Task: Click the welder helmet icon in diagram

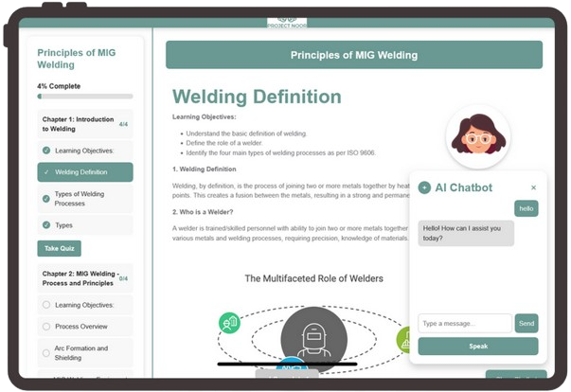Action: click(x=307, y=336)
